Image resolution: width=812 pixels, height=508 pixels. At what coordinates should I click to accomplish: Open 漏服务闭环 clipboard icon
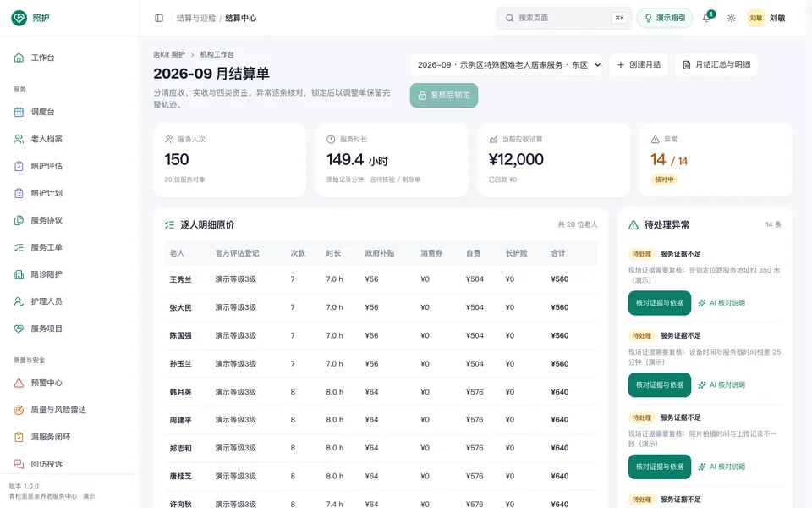point(19,437)
